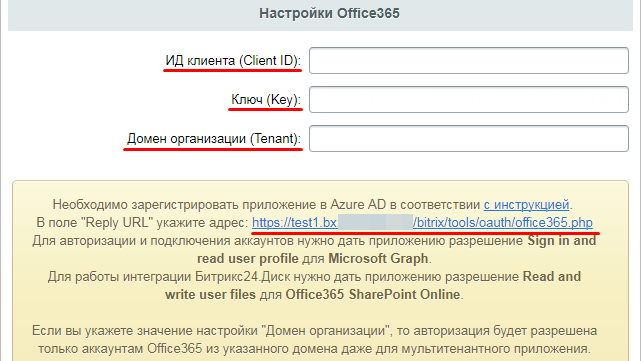Click the ИД клиента (Client ID) input field
The image size is (641, 361).
(x=468, y=61)
